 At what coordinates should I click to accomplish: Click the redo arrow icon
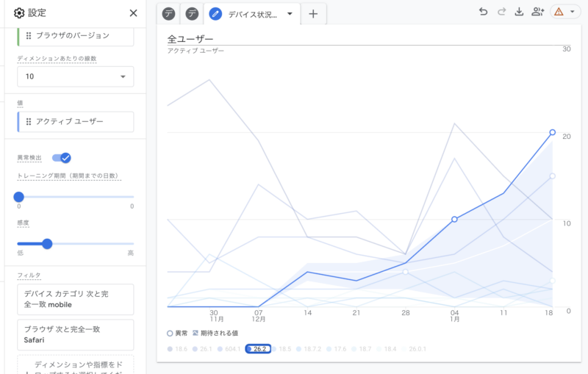click(x=502, y=12)
